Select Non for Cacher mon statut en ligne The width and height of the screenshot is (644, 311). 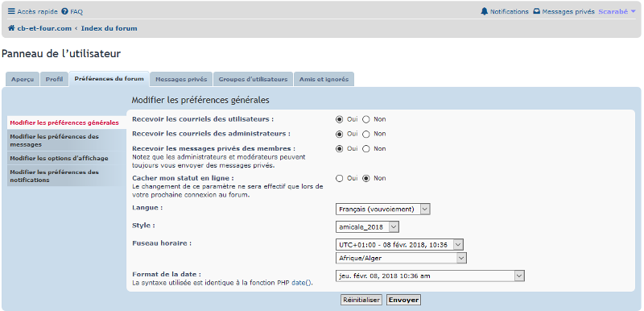[366, 178]
